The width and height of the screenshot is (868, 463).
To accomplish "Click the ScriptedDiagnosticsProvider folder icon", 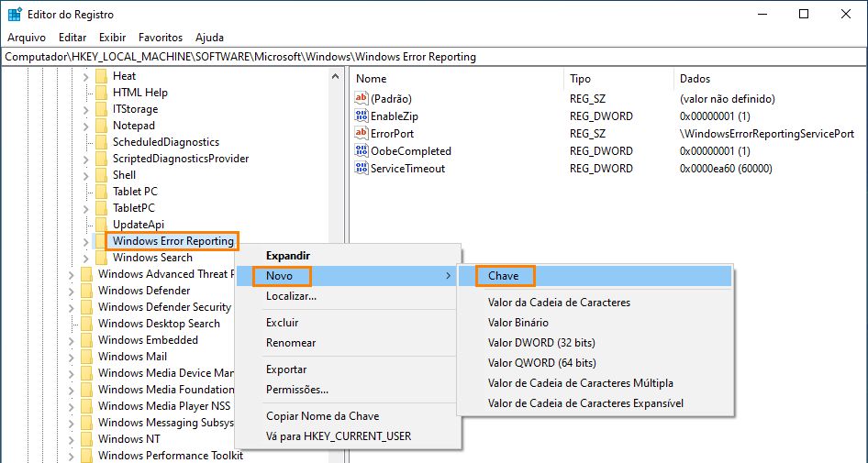I will (101, 159).
